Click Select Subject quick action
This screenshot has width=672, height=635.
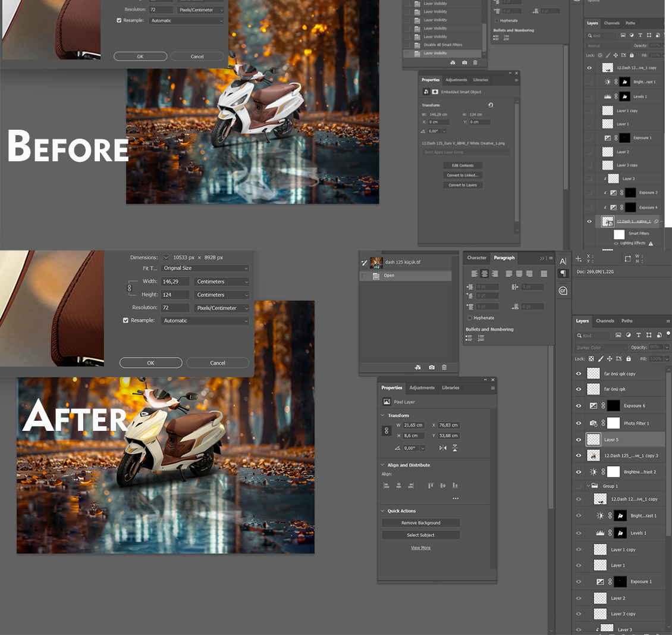[421, 534]
